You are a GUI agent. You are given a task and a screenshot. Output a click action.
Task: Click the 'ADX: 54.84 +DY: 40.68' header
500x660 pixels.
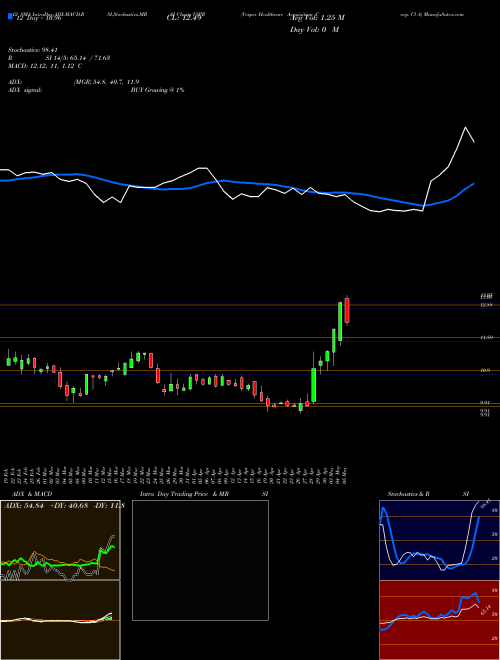point(46,506)
